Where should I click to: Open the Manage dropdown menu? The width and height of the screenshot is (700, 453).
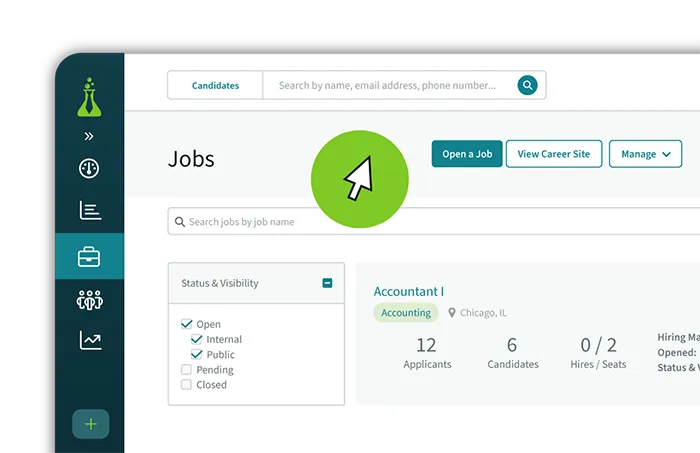(645, 154)
